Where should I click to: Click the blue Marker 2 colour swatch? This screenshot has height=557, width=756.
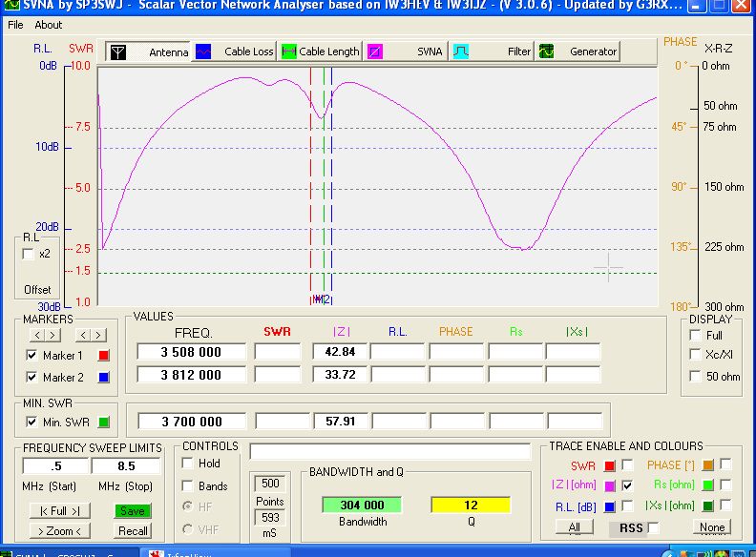click(105, 377)
